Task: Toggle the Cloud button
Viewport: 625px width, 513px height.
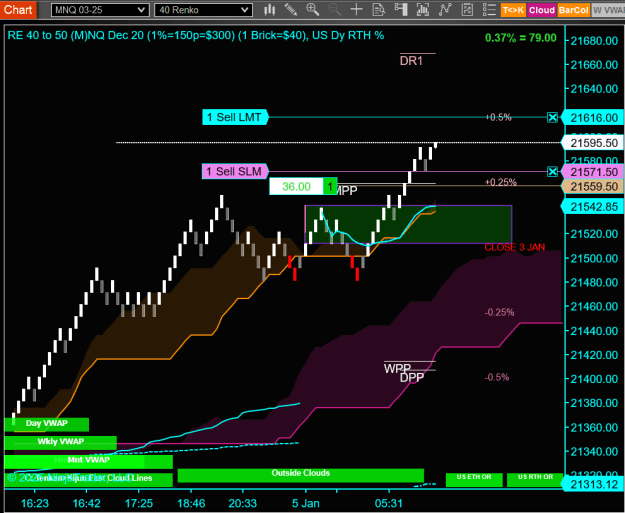Action: pyautogui.click(x=542, y=10)
